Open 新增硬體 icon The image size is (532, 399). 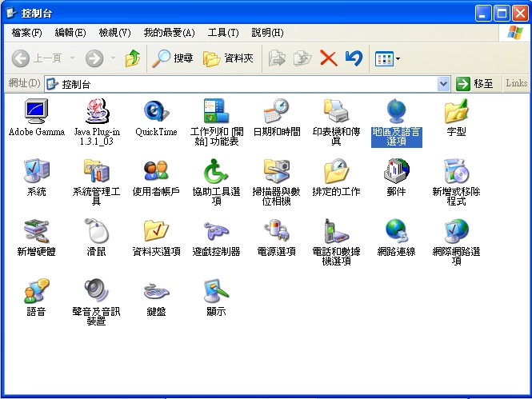point(36,231)
